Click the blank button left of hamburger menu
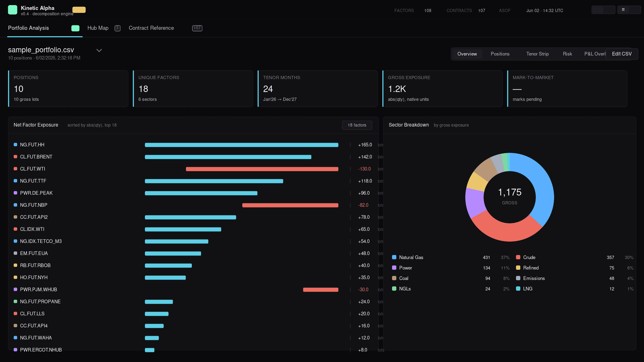 (x=603, y=10)
